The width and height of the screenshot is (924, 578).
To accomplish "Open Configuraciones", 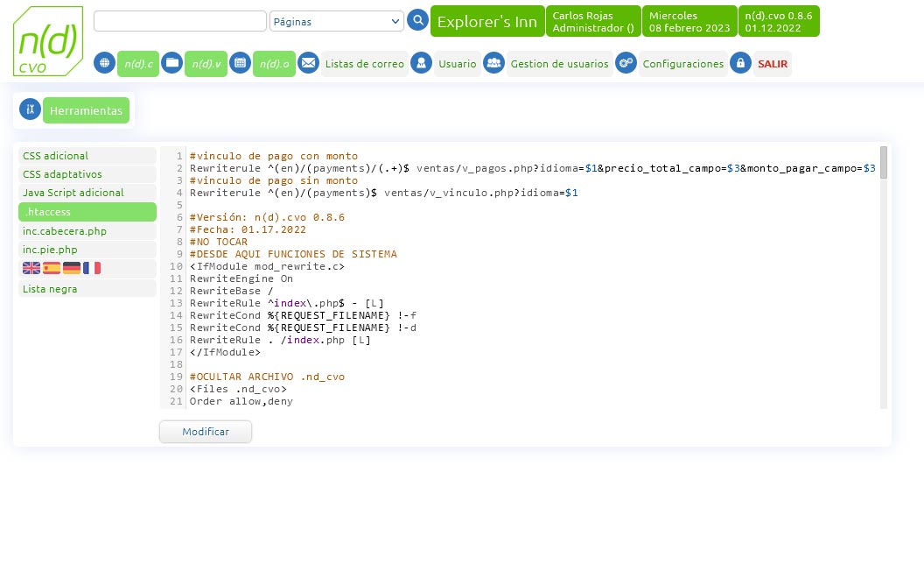I will [683, 64].
